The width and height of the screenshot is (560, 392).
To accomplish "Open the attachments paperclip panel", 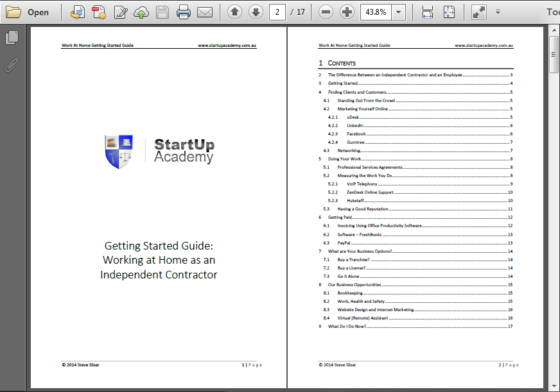I will click(12, 65).
